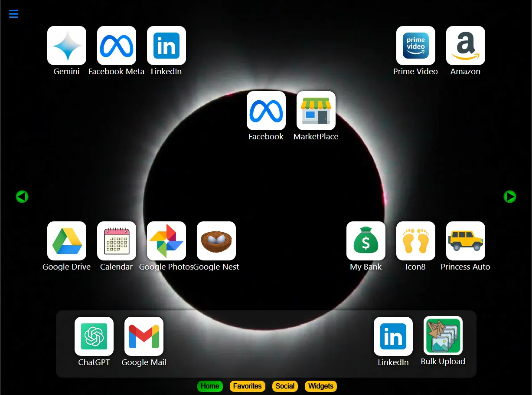The width and height of the screenshot is (532, 395).
Task: Click the "Icon8" label text
Action: [x=416, y=267]
